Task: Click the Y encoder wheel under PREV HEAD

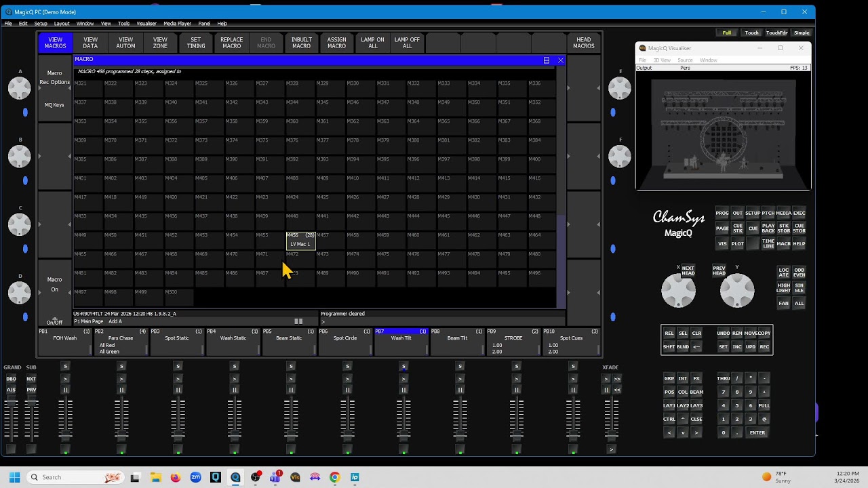Action: (x=736, y=291)
